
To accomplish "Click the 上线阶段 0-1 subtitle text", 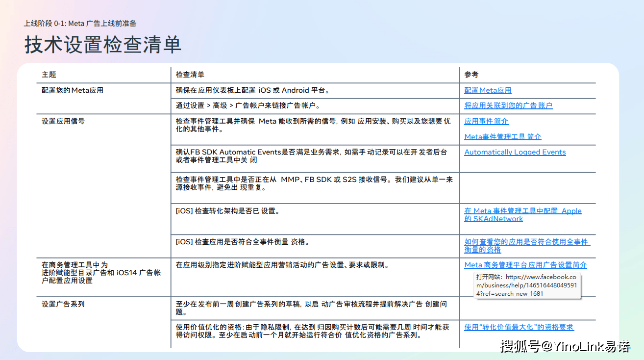I will [x=80, y=23].
